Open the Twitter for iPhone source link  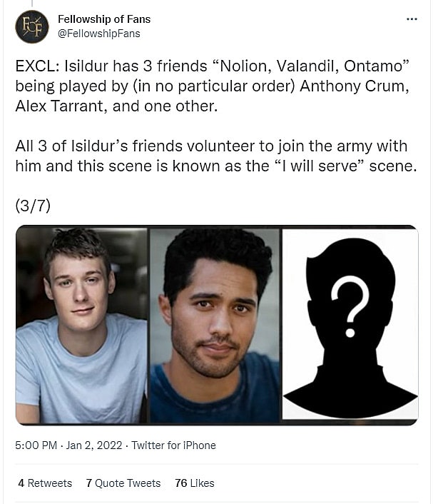(173, 445)
